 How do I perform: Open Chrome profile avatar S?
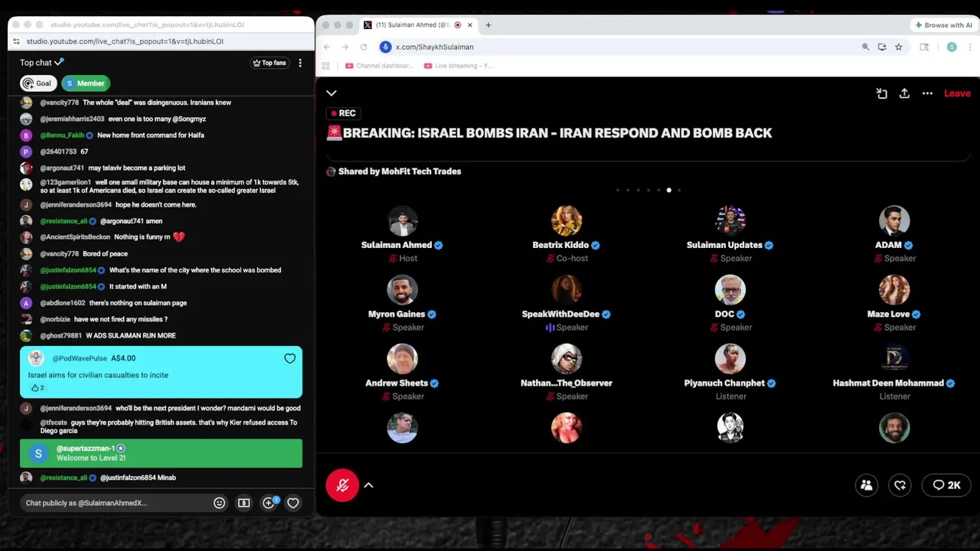(x=952, y=47)
